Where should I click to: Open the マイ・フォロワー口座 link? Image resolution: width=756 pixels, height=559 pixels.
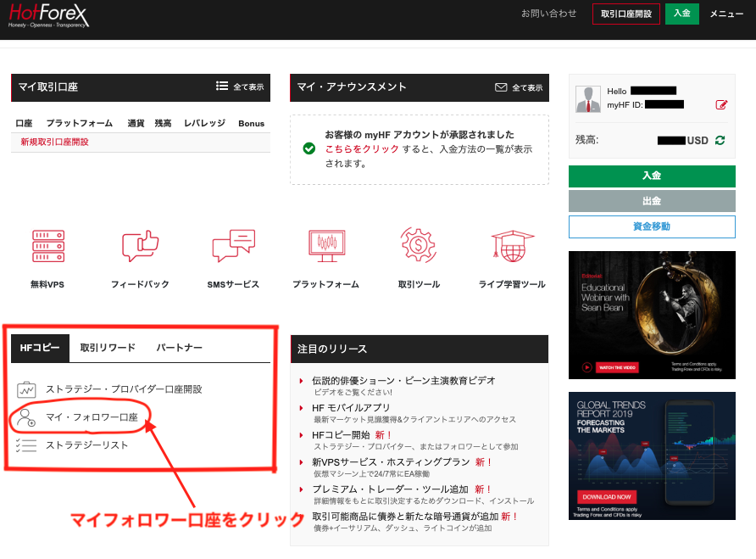click(92, 417)
